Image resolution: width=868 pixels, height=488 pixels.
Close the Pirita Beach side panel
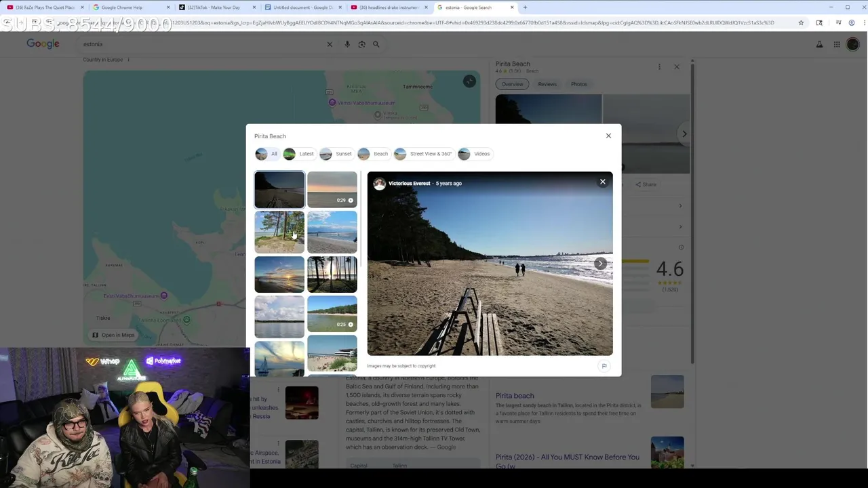click(676, 66)
